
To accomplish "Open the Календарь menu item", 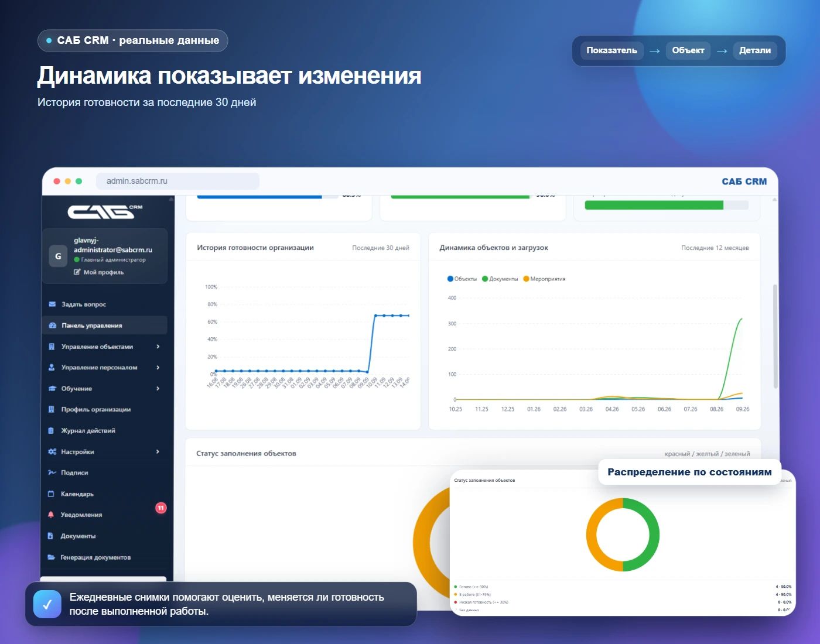I will 104,494.
